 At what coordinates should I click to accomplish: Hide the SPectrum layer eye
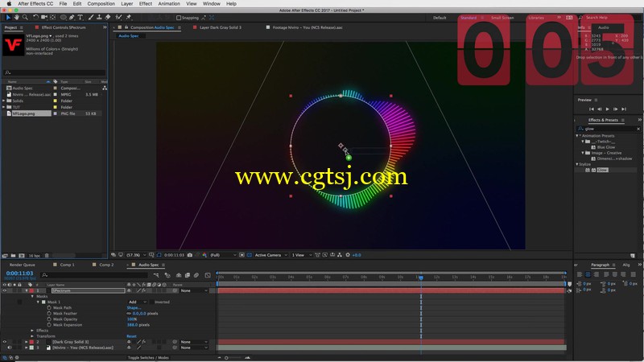[5, 290]
